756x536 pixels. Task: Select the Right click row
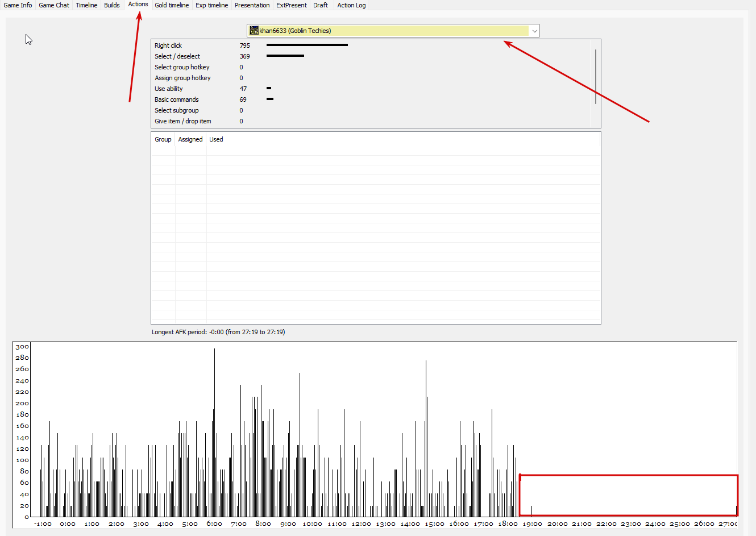pos(371,45)
